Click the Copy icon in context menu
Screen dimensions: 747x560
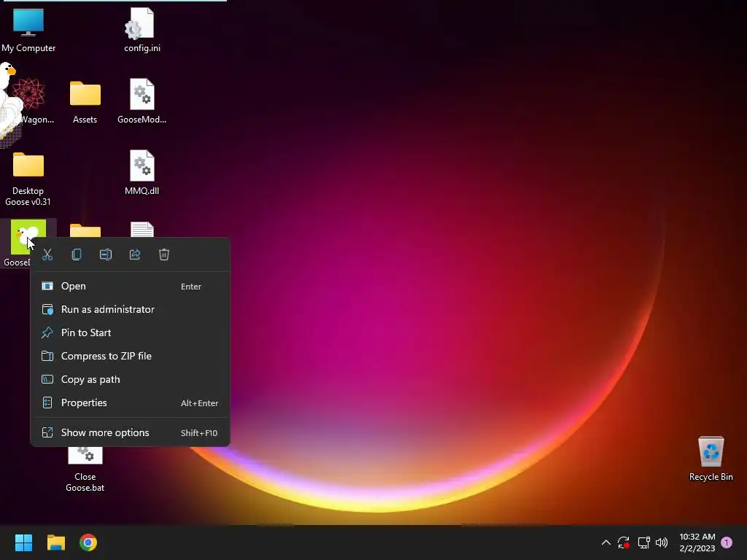[x=76, y=254]
